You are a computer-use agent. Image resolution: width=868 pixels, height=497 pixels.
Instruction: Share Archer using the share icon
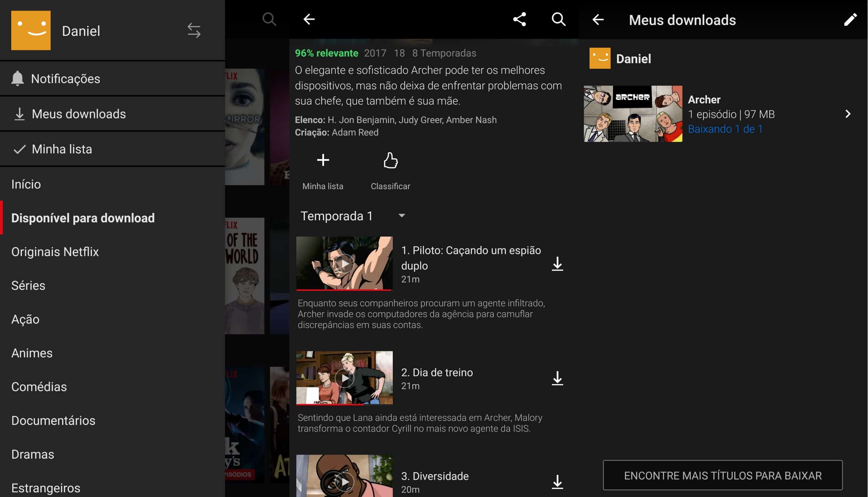[520, 19]
